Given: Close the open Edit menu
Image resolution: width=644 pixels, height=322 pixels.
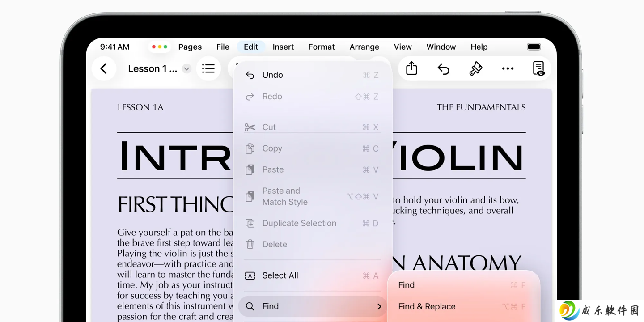Looking at the screenshot, I should [x=251, y=47].
